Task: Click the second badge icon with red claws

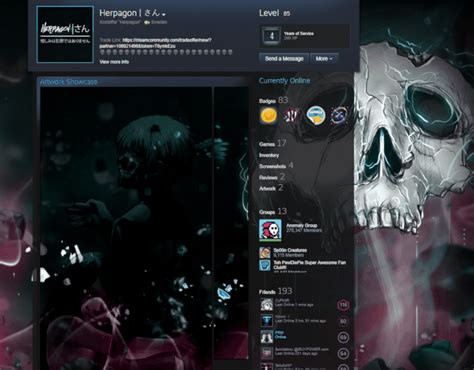Action: click(292, 116)
